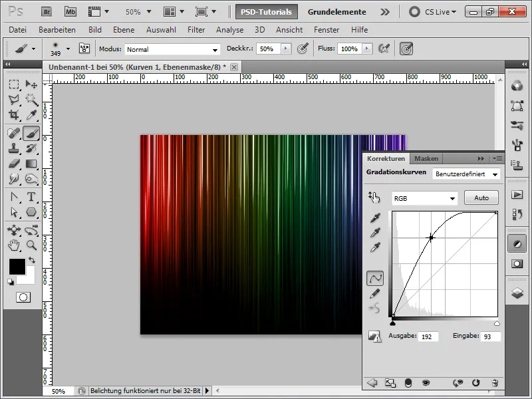Viewport: 532px width, 399px height.
Task: Select the 3D Rotate tool
Action: pos(14,230)
